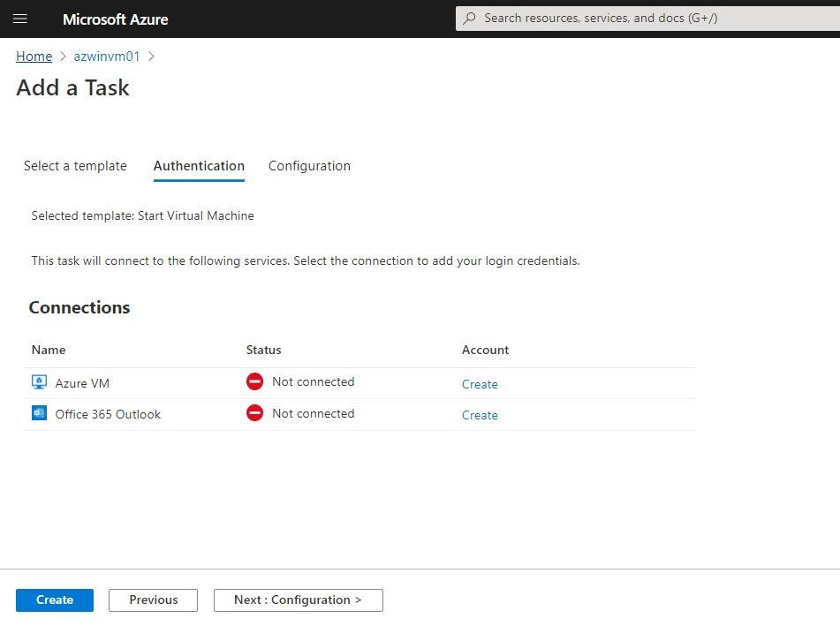Go to the Home breadcrumb link
The height and width of the screenshot is (626, 840).
pos(34,57)
